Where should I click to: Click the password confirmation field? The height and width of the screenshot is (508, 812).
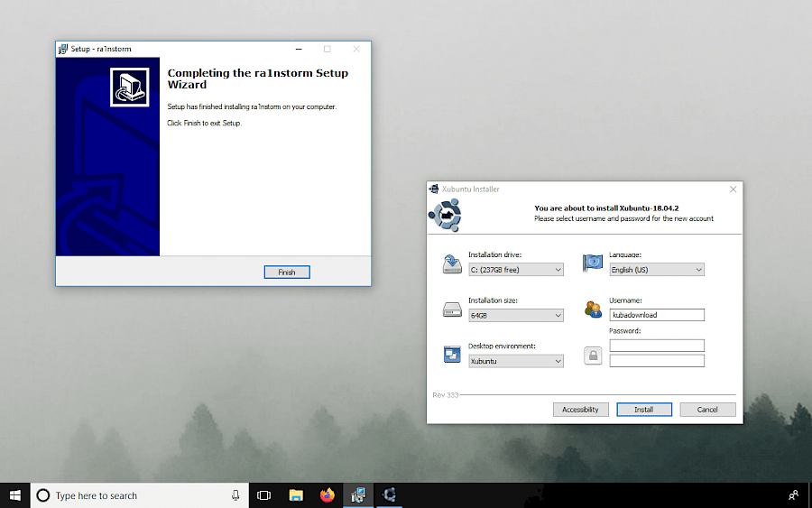[657, 360]
